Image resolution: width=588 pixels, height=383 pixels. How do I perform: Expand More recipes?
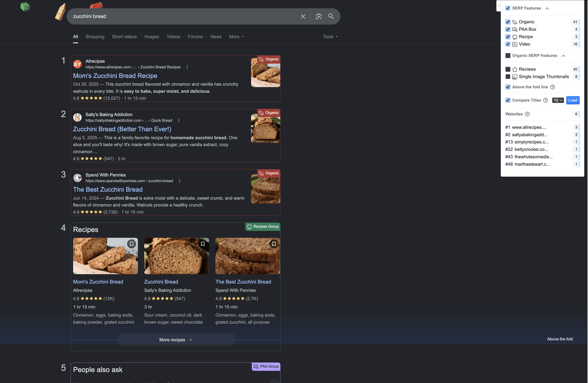(x=176, y=340)
